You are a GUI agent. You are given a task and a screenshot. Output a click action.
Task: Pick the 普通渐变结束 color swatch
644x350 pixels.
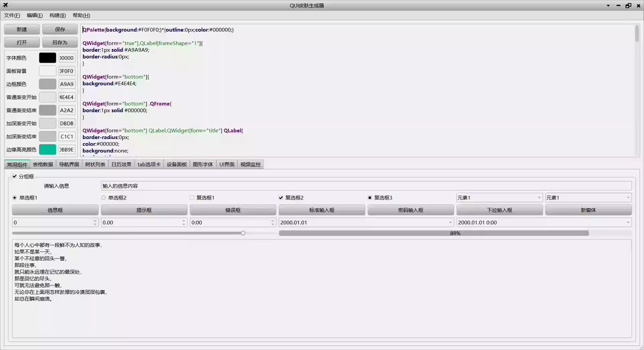48,110
